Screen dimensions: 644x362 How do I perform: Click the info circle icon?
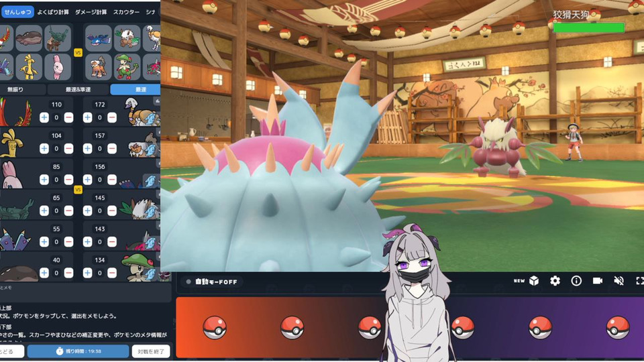tap(576, 281)
